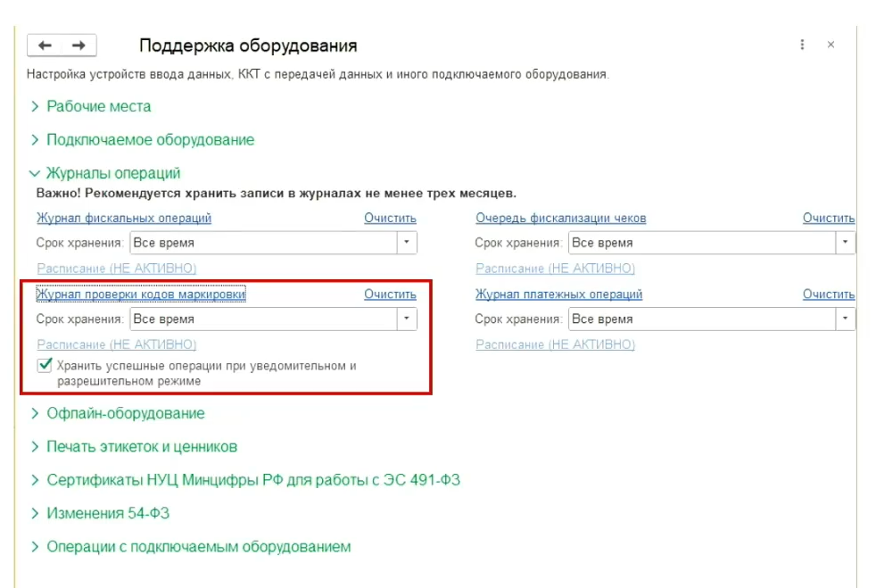
Task: Close the Поддержка оборудования form
Action: pyautogui.click(x=831, y=45)
